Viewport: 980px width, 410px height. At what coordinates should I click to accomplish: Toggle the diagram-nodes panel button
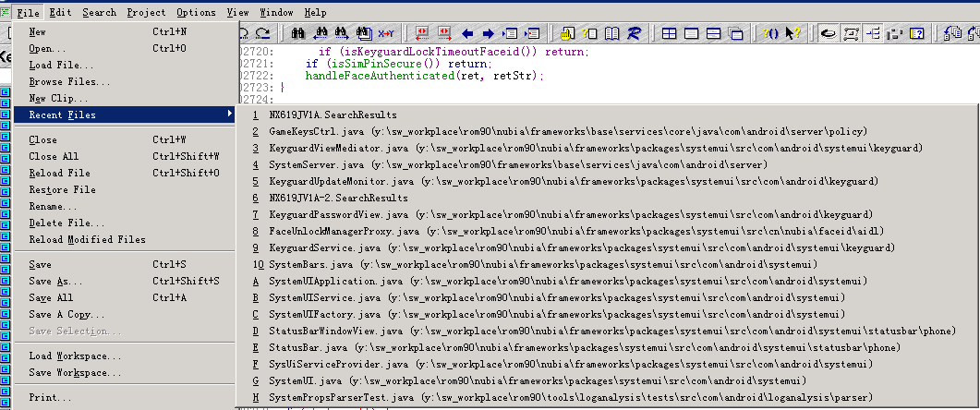pos(851,33)
